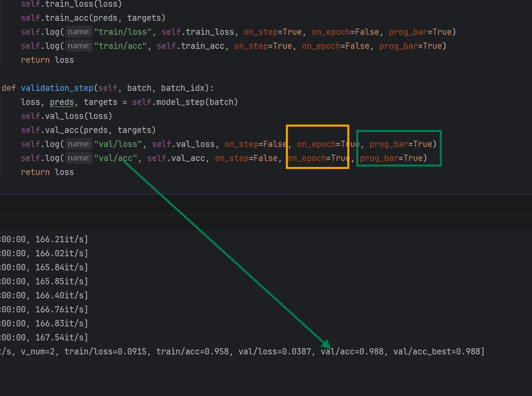Click the "train/acc" string in the code
This screenshot has height=396, width=532.
120,46
